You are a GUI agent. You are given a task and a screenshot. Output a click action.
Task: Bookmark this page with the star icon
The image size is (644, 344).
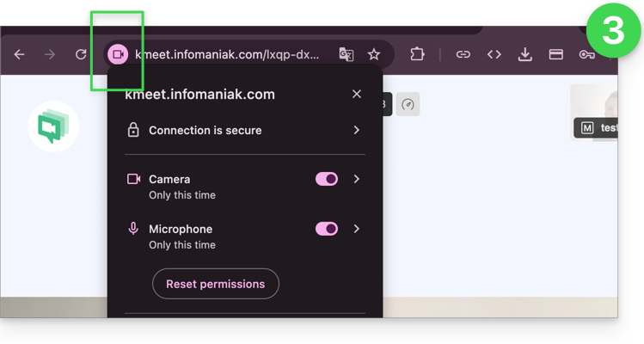(x=374, y=54)
